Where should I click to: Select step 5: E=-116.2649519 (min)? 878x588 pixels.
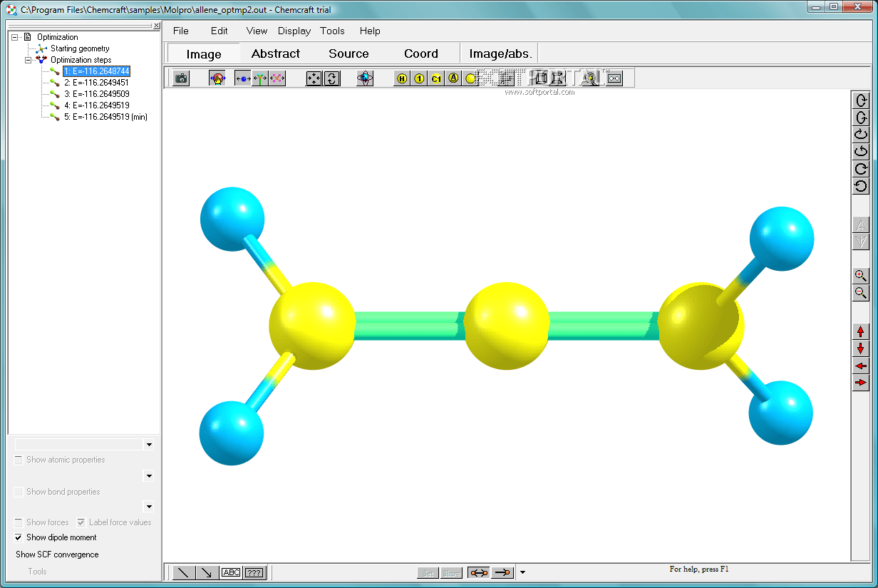[x=105, y=117]
